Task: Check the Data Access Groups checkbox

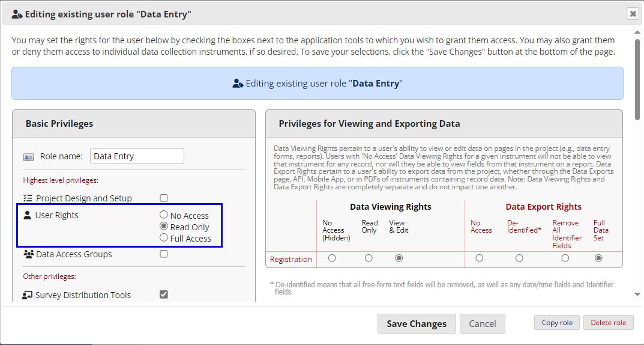Action: [164, 254]
